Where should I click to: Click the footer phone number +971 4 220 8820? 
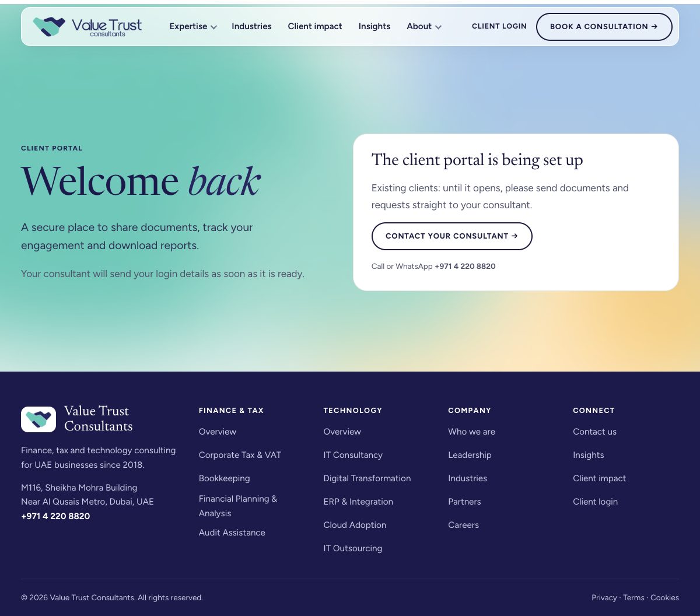55,516
